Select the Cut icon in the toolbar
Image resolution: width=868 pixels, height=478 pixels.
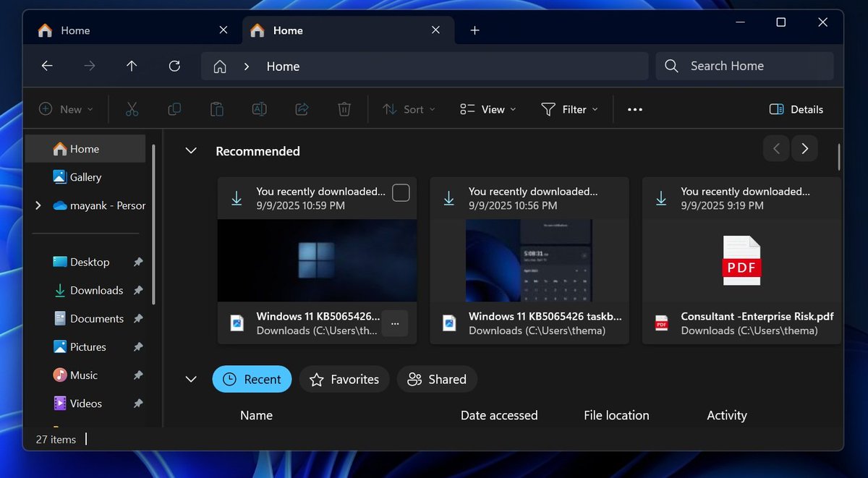(x=132, y=108)
